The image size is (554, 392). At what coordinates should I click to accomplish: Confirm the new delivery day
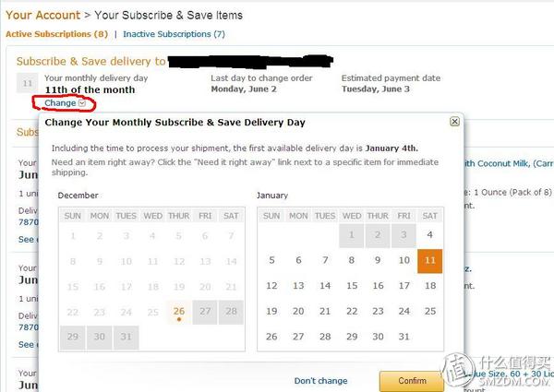(x=412, y=381)
